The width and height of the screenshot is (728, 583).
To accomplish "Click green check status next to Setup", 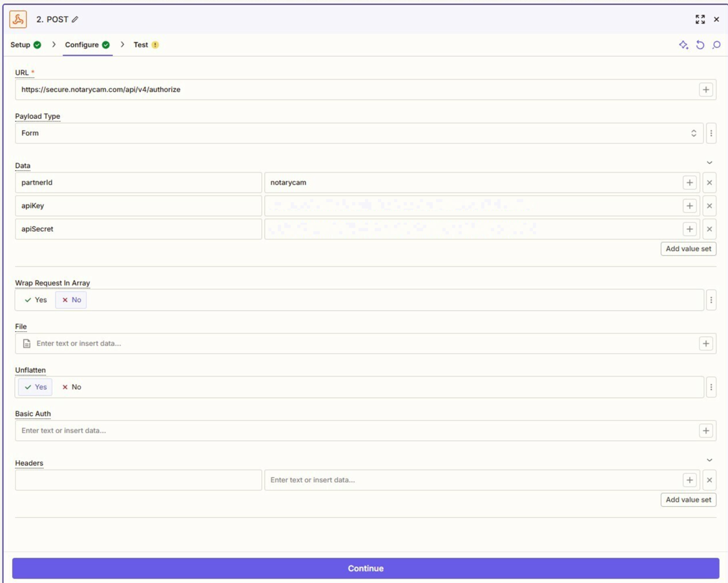I will point(37,45).
